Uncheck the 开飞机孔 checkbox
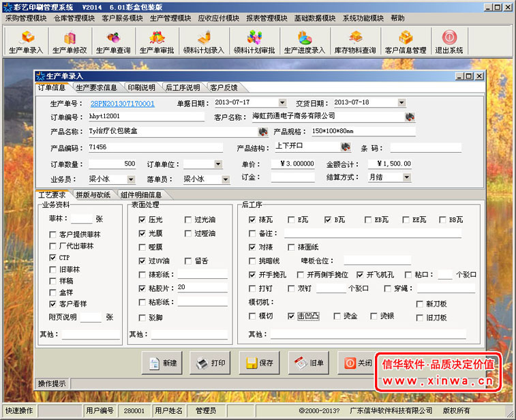 pyautogui.click(x=360, y=275)
